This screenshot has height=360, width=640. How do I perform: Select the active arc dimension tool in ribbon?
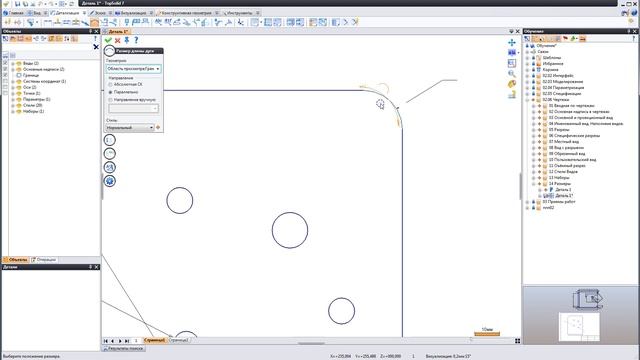click(95, 22)
